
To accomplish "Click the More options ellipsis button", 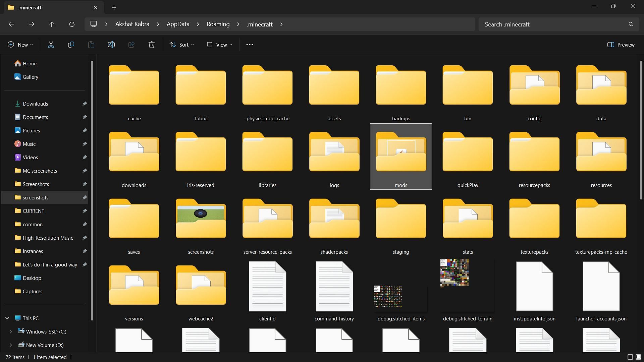I will pyautogui.click(x=250, y=44).
